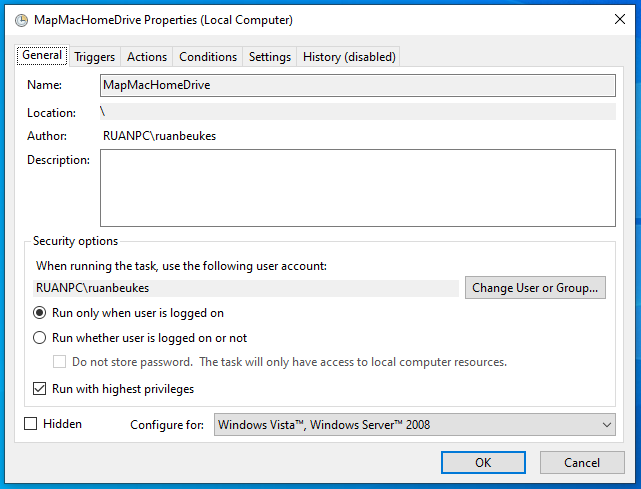Switch to the General tab
Viewport: 641px width, 489px height.
[x=43, y=56]
